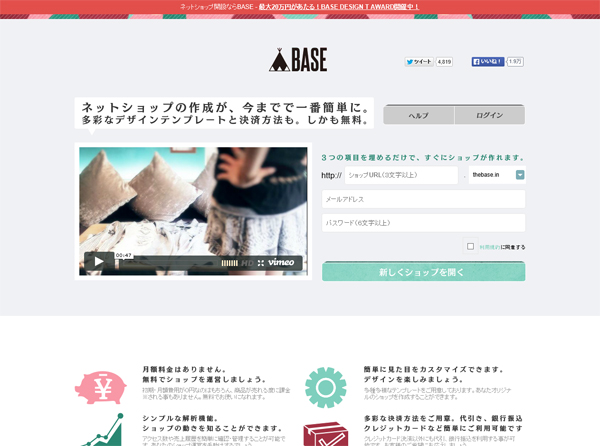Click the shop URL input field
This screenshot has width=600, height=446.
[402, 175]
